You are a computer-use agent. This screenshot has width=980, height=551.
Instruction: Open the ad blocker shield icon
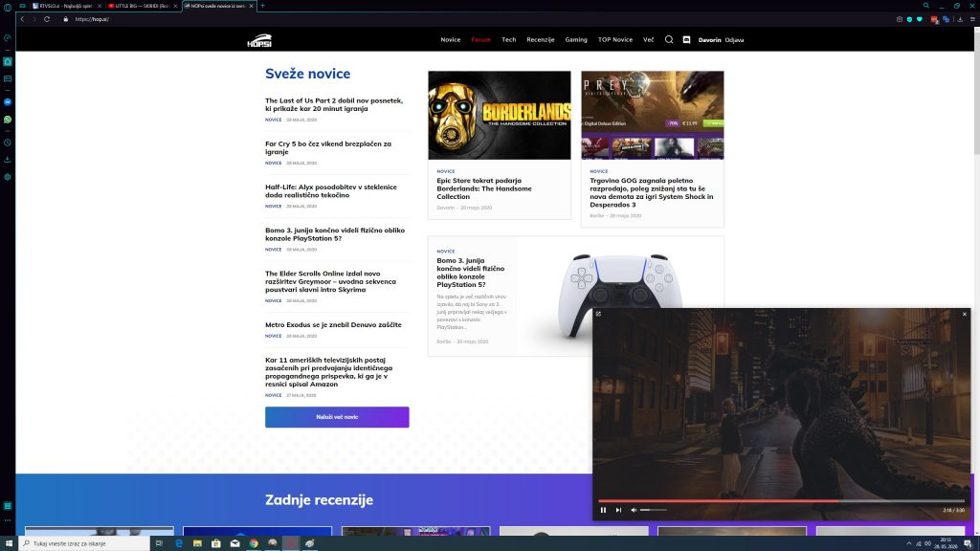coord(909,19)
